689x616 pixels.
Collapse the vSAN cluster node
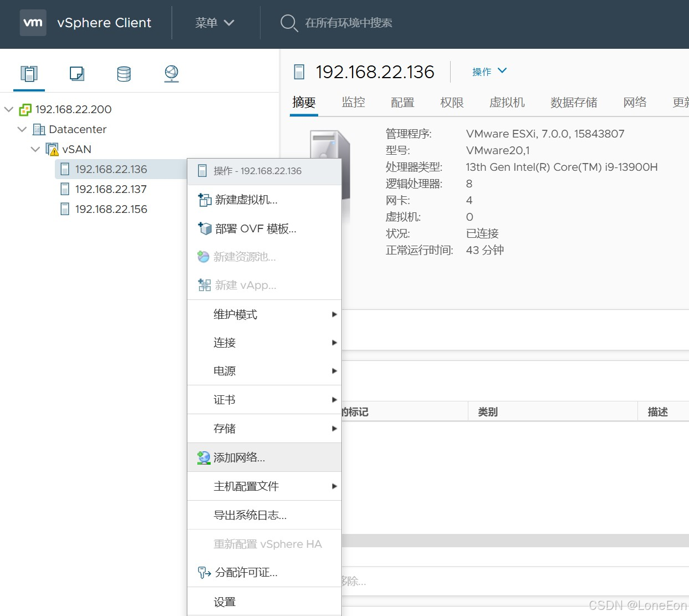(x=35, y=149)
